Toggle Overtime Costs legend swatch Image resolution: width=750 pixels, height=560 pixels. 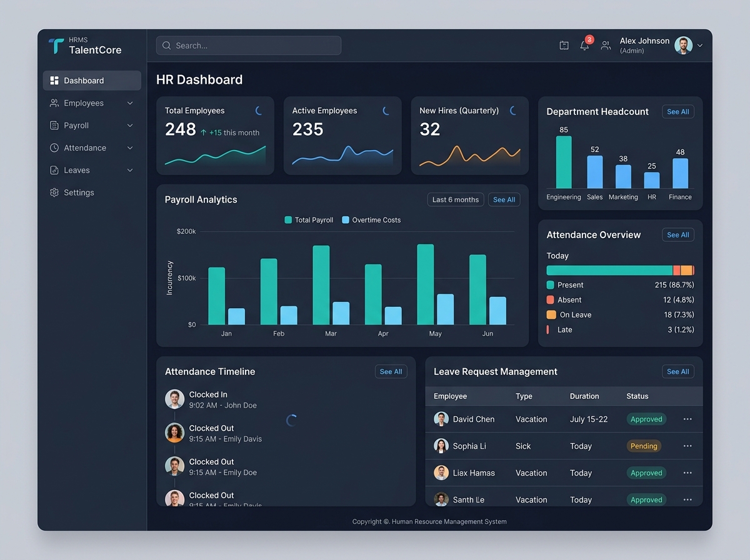(x=346, y=220)
